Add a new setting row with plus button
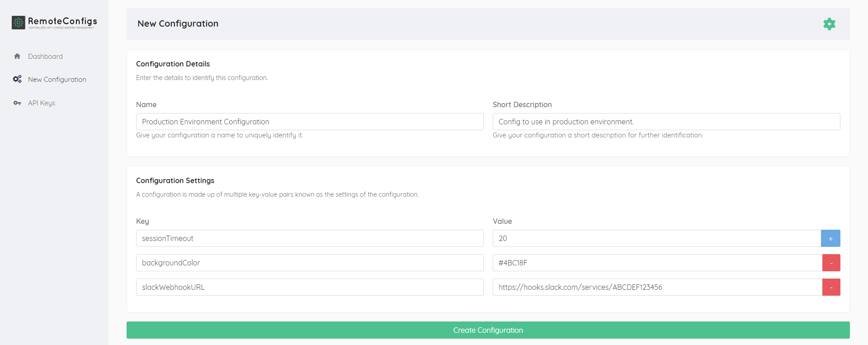Image resolution: width=868 pixels, height=345 pixels. pos(830,238)
